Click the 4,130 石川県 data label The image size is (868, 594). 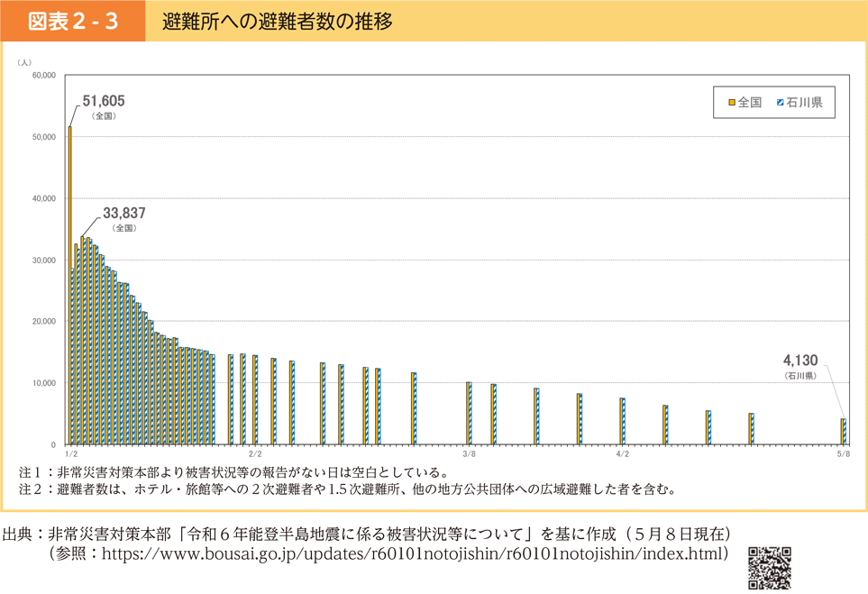tap(799, 361)
